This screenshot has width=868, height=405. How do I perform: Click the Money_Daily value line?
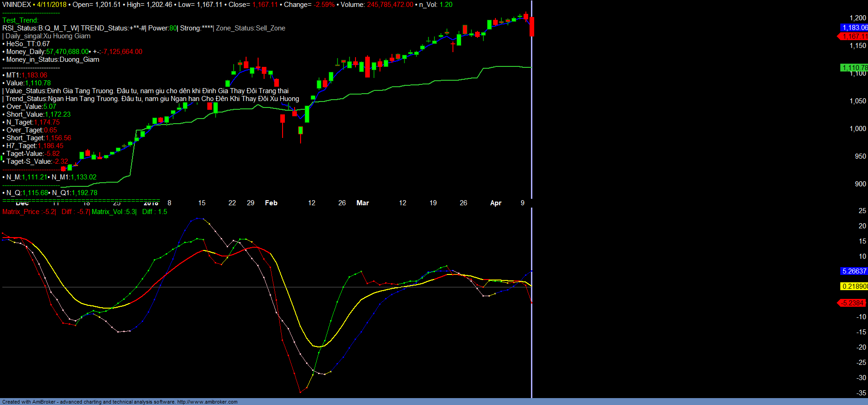click(x=74, y=52)
